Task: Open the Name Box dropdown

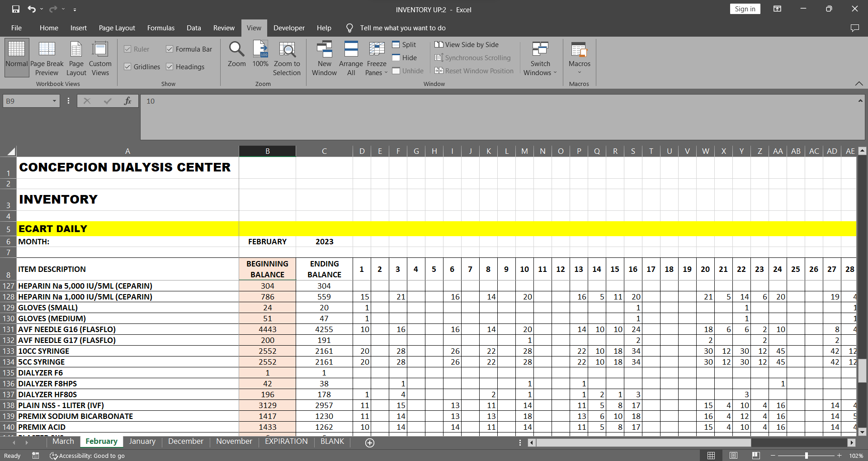Action: pyautogui.click(x=54, y=101)
